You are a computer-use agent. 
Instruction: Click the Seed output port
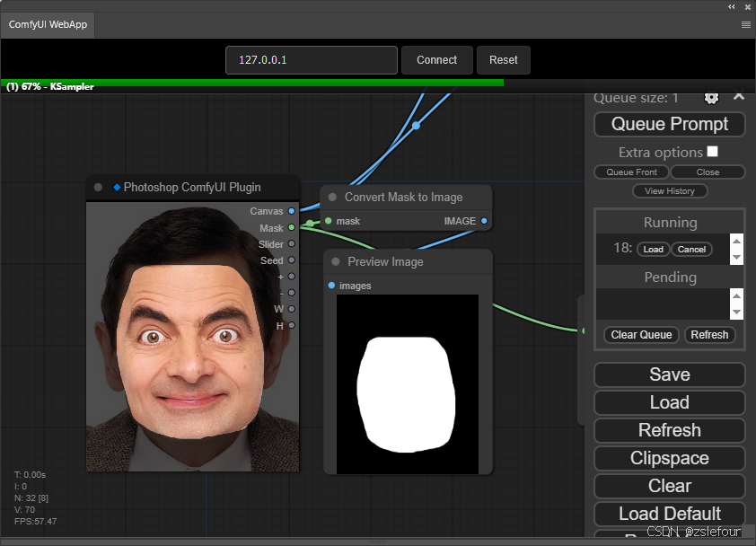(x=292, y=260)
